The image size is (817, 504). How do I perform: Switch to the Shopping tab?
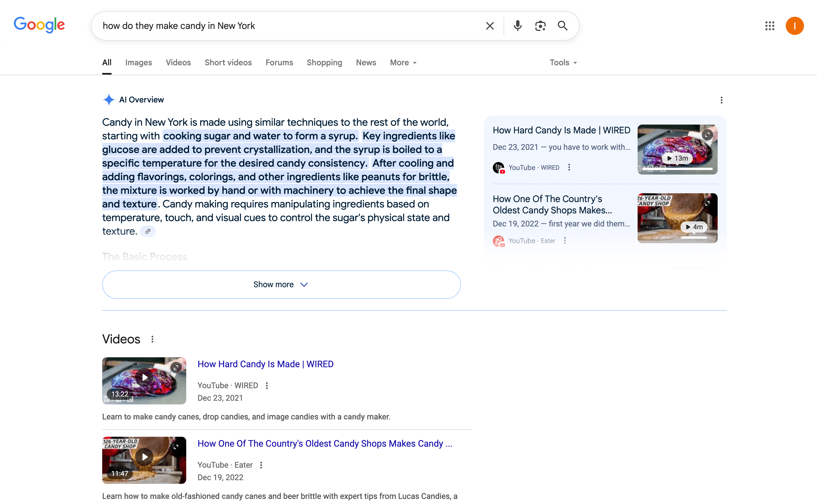(324, 63)
